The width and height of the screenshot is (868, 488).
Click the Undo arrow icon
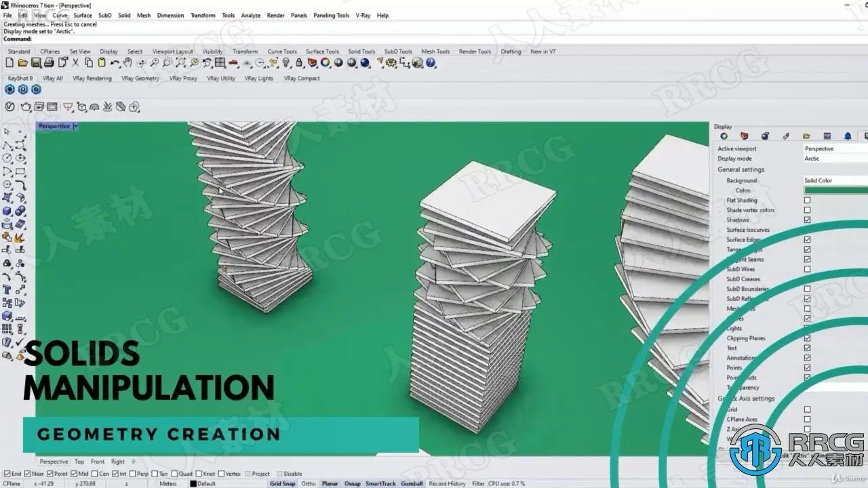click(x=115, y=63)
